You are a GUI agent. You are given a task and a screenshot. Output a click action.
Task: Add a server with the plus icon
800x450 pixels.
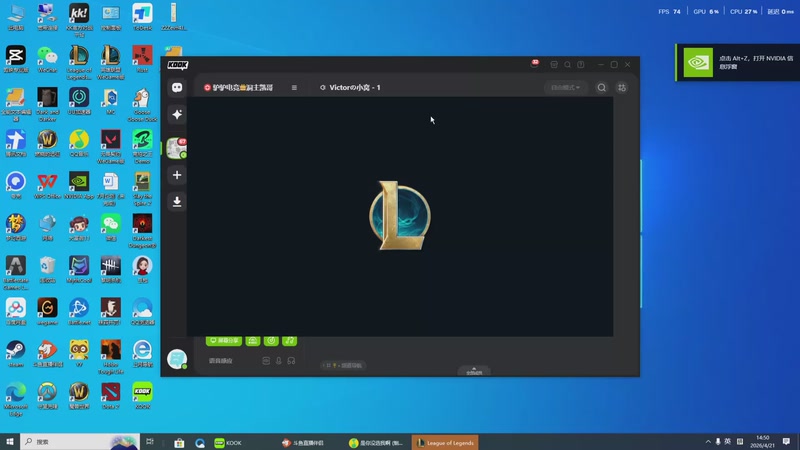point(177,175)
